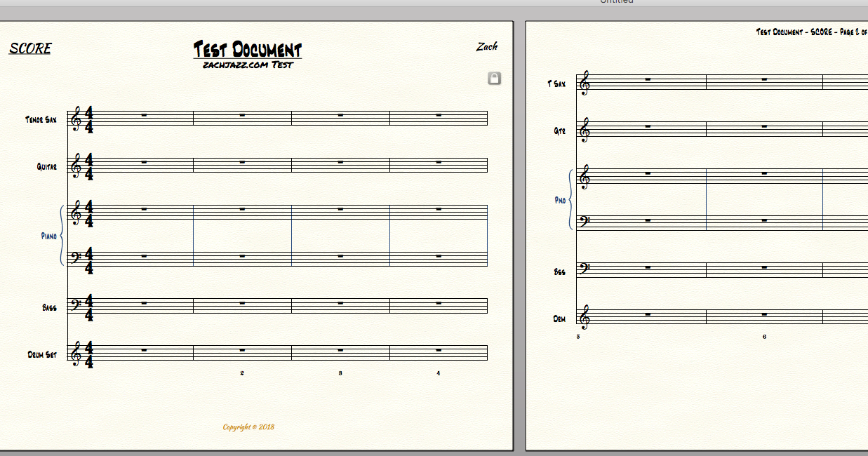Click the 4/4 time signature on Guitar staff
Viewport: 868px width, 456px height.
89,166
